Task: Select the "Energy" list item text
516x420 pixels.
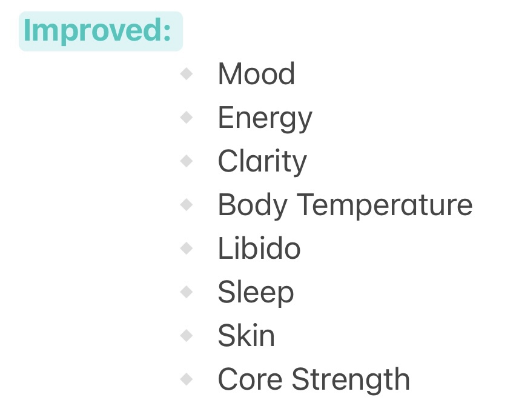Action: click(x=265, y=118)
